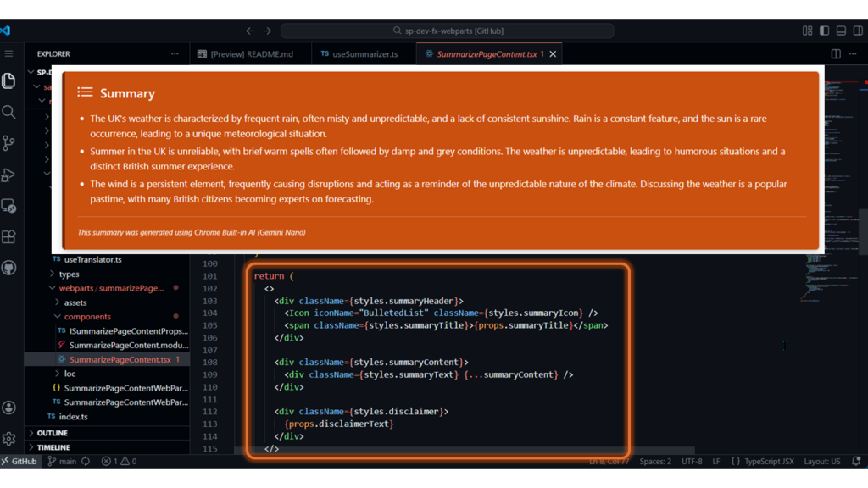The height and width of the screenshot is (488, 868).
Task: Open the Search view in activity bar
Action: tap(9, 112)
